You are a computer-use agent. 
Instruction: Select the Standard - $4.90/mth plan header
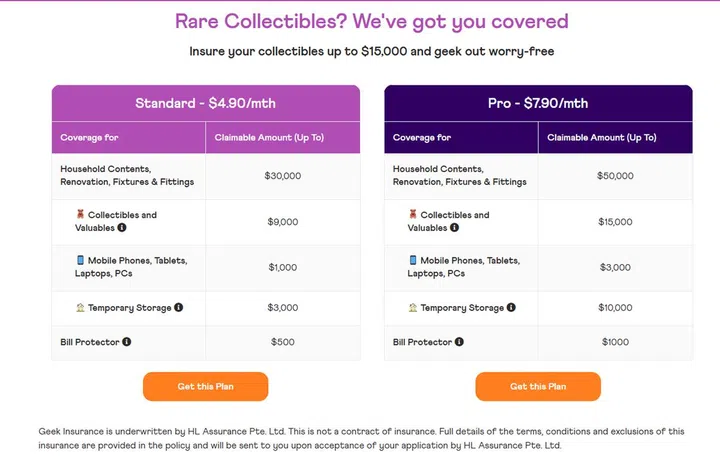point(206,103)
